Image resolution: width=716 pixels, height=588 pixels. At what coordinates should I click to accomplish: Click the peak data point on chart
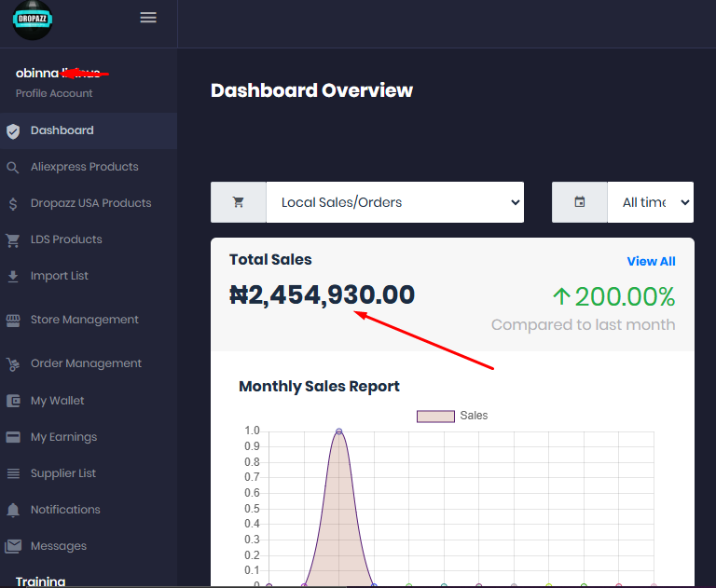click(338, 431)
